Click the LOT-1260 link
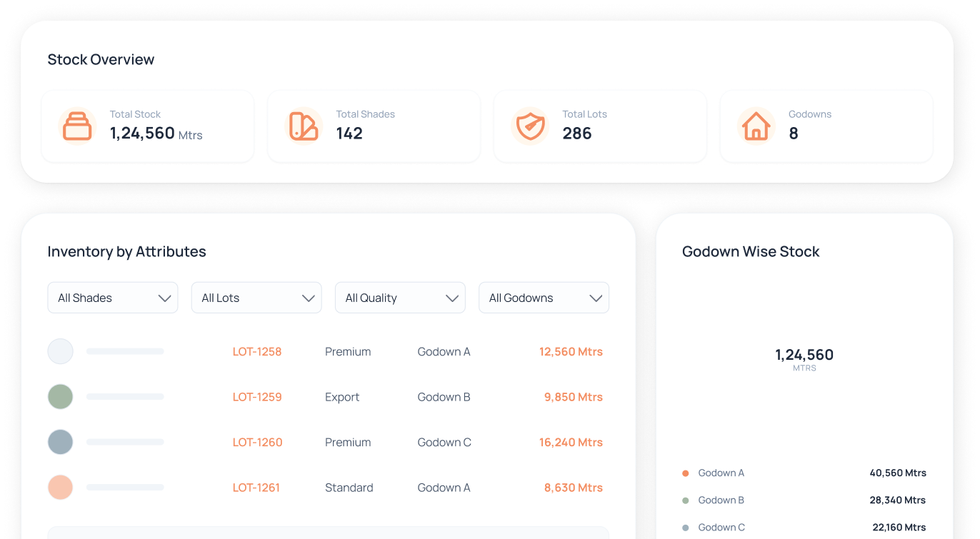The height and width of the screenshot is (539, 980). click(x=258, y=443)
